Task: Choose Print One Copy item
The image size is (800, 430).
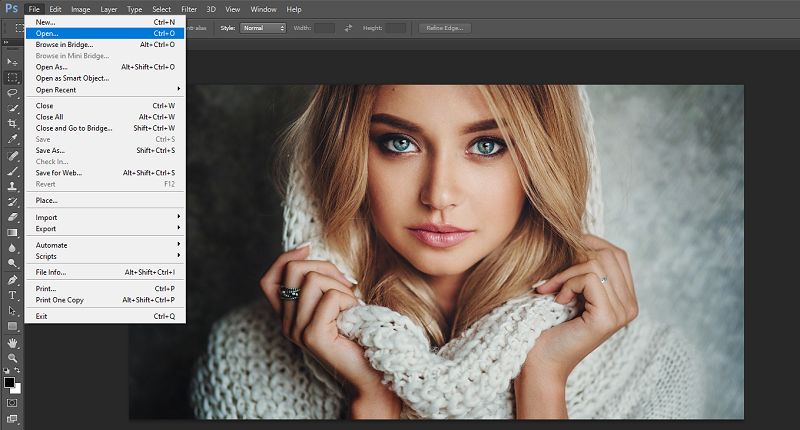Action: 105,300
